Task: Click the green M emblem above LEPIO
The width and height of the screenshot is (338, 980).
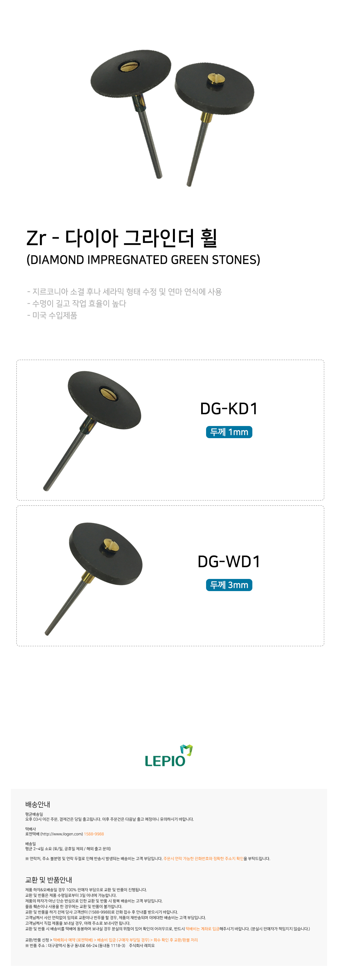Action: 186,750
